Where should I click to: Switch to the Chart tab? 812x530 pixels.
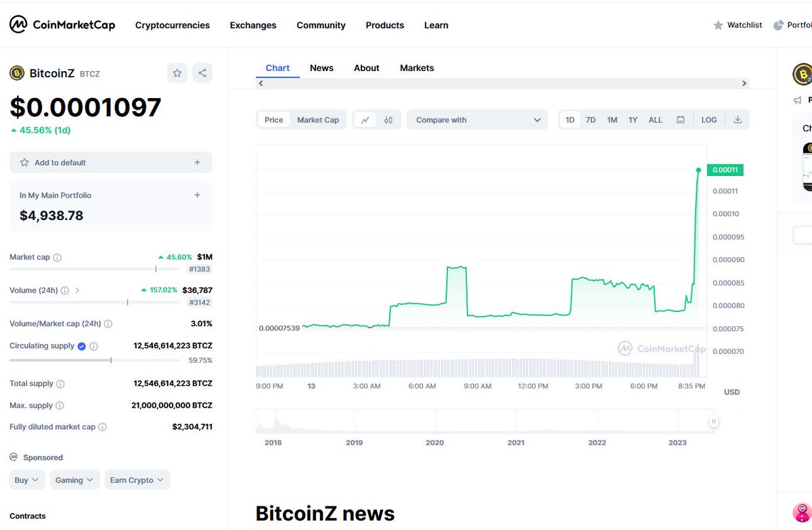pyautogui.click(x=277, y=68)
